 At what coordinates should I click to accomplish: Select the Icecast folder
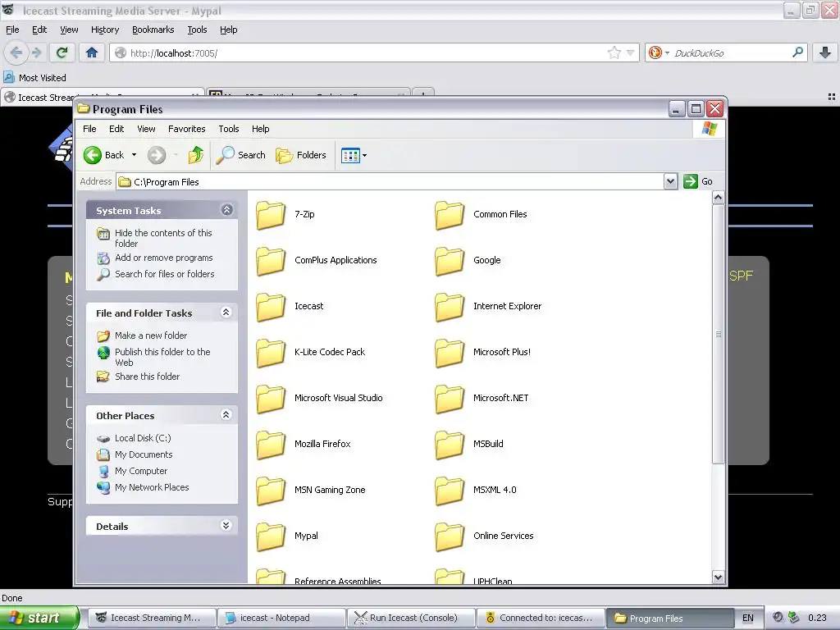point(290,307)
